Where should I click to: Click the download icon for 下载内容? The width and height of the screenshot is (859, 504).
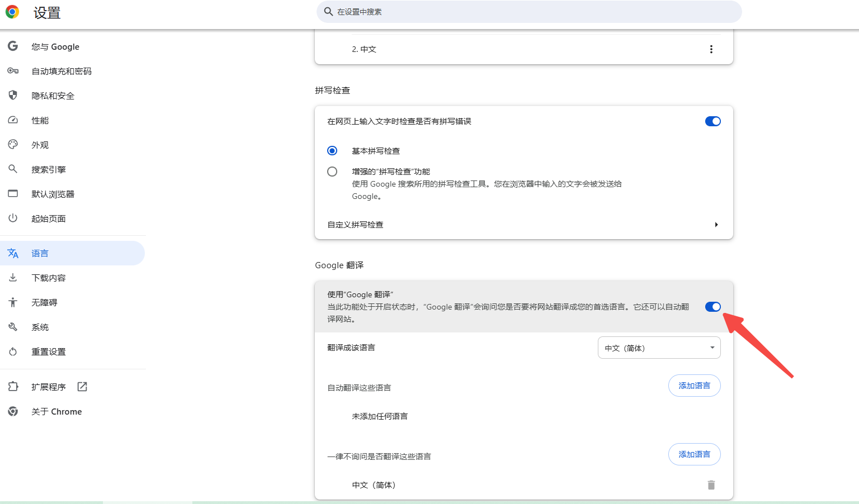pyautogui.click(x=13, y=278)
